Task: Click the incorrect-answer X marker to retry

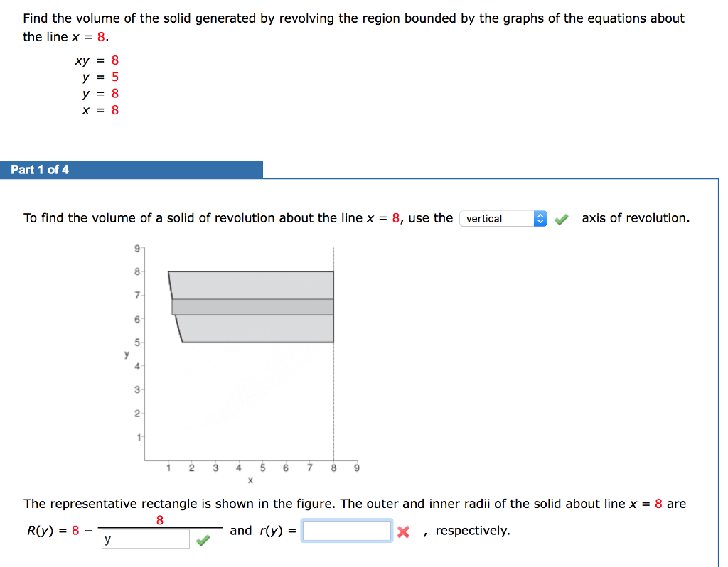Action: click(404, 530)
